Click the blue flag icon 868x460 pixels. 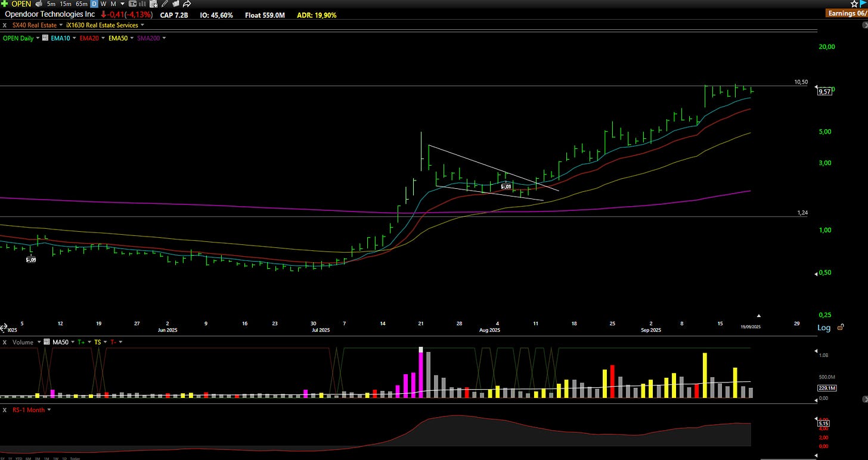(863, 4)
